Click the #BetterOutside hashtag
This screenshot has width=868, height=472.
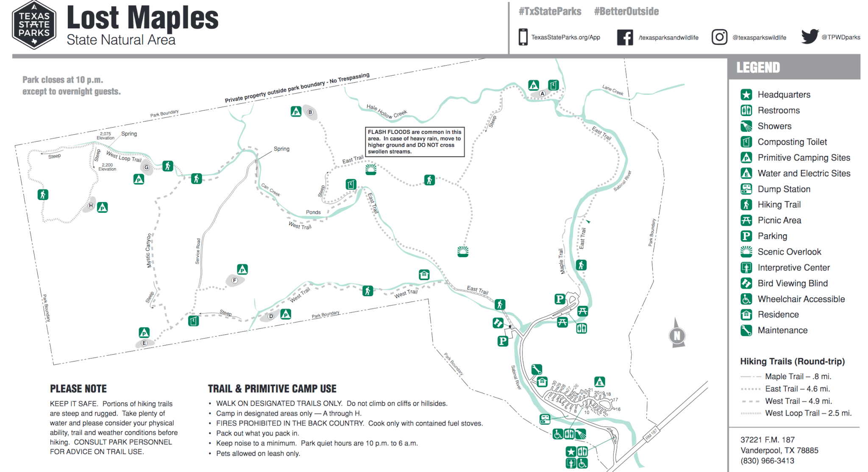point(626,11)
